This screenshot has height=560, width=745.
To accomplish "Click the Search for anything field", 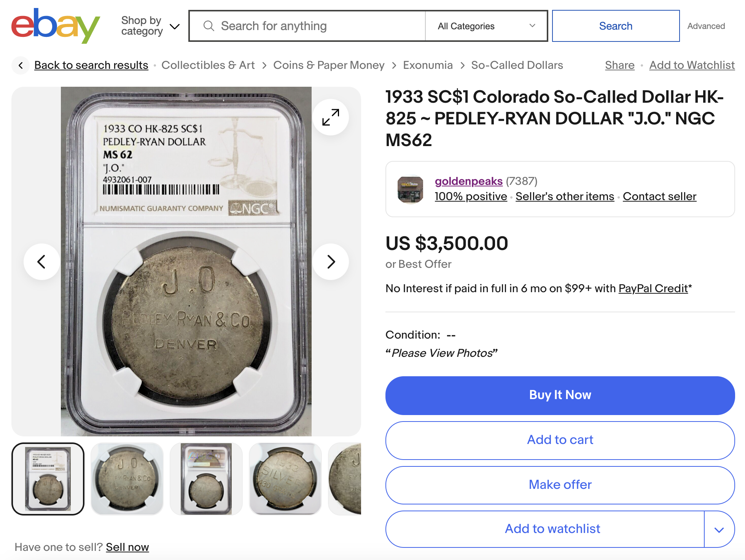I will (x=320, y=26).
